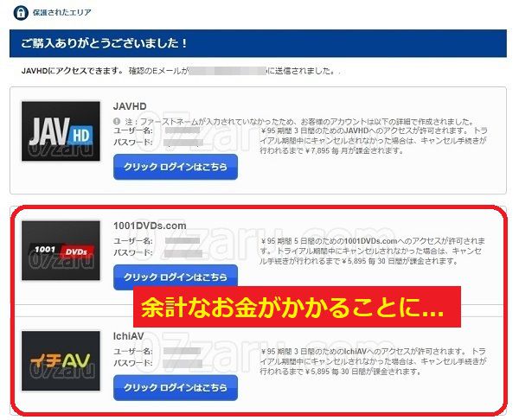Image resolution: width=519 pixels, height=420 pixels.
Task: Click the 1001 DVDs logo thumbnail
Action: coord(61,251)
